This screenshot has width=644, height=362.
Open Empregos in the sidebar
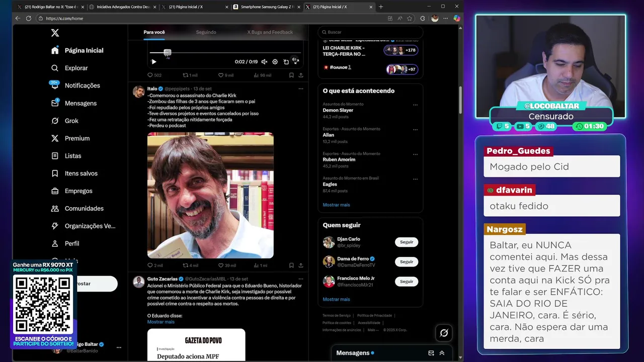click(71, 191)
